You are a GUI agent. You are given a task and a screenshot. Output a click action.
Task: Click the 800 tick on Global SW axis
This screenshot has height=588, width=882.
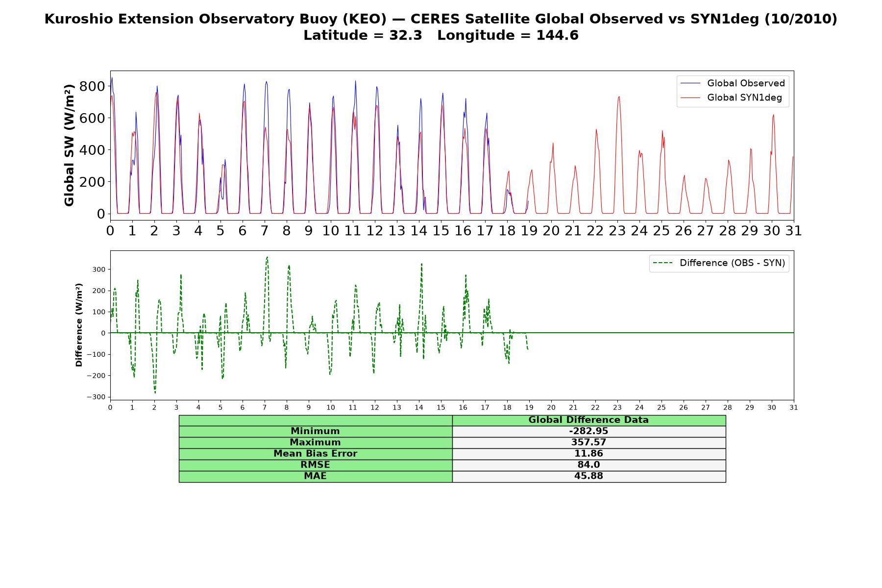pyautogui.click(x=93, y=86)
